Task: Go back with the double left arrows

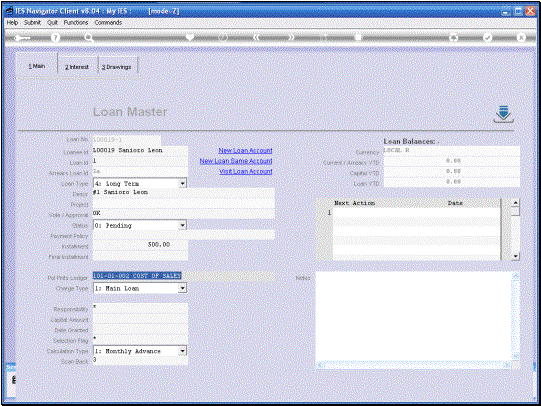Action: pos(257,37)
